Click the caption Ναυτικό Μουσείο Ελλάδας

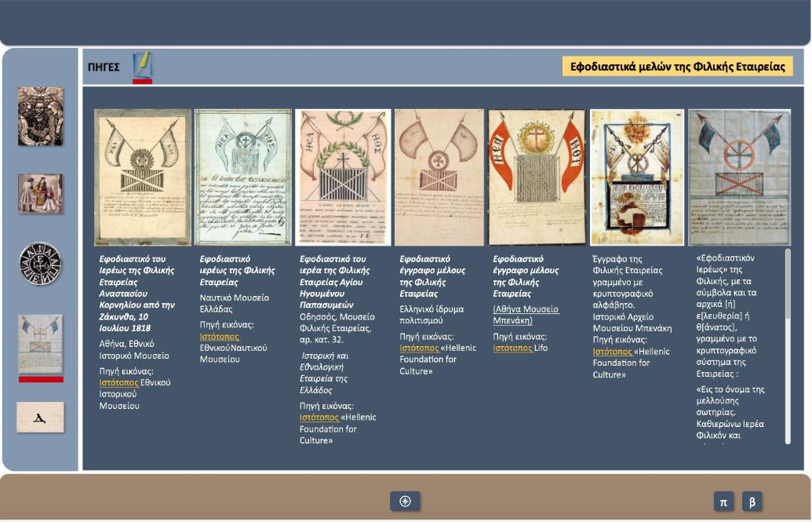(234, 303)
